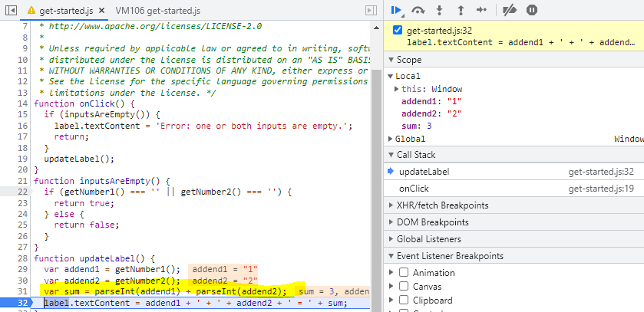Toggle the debugger sidebar collapse icon
This screenshot has width=644, height=312.
pyautogui.click(x=371, y=10)
